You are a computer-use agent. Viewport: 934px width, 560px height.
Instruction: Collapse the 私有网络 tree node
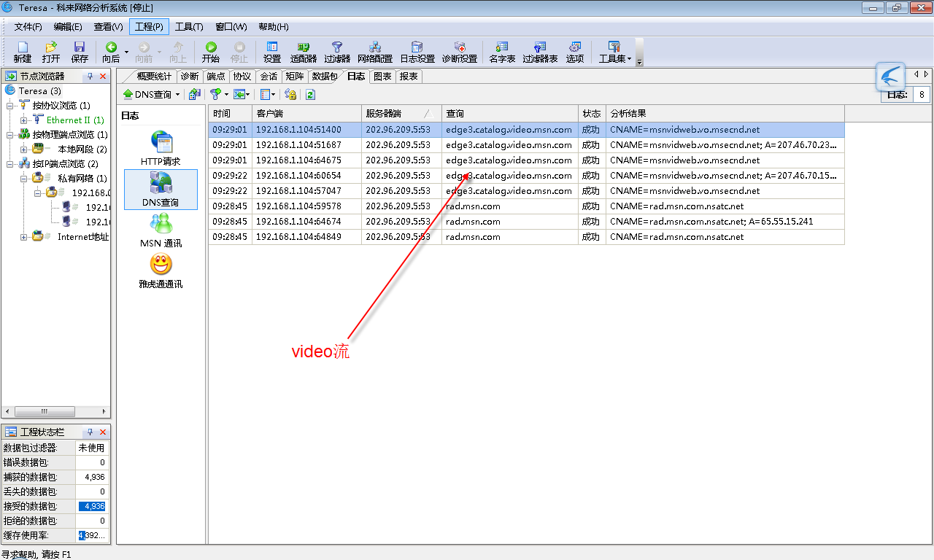[x=24, y=178]
